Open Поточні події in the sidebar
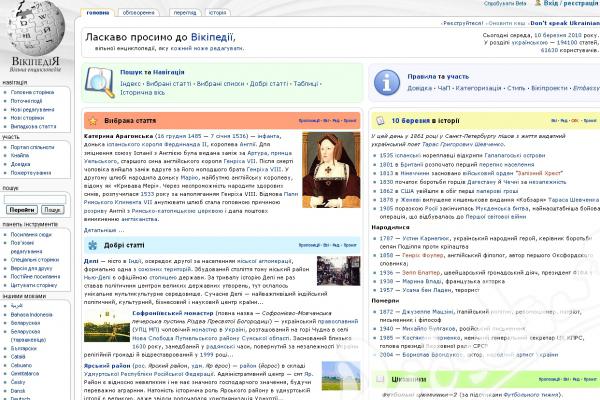Screen dimensions: 600x400 [26, 101]
